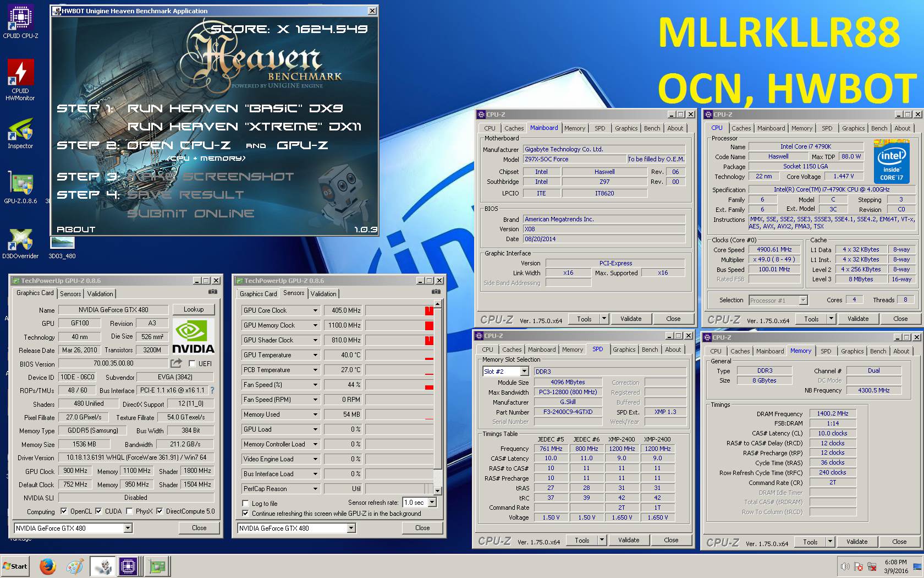The width and height of the screenshot is (924, 578).
Task: Click the Lookup button in GPU-Z
Action: (x=193, y=309)
